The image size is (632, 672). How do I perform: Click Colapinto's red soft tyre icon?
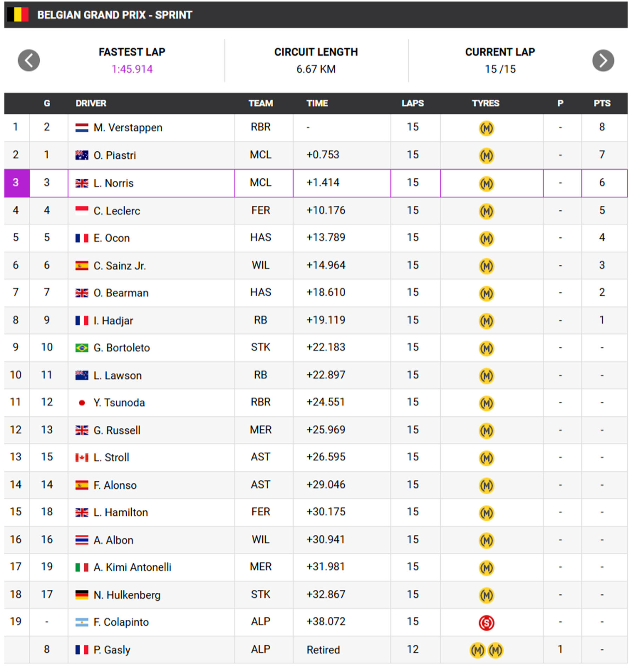[x=486, y=622]
